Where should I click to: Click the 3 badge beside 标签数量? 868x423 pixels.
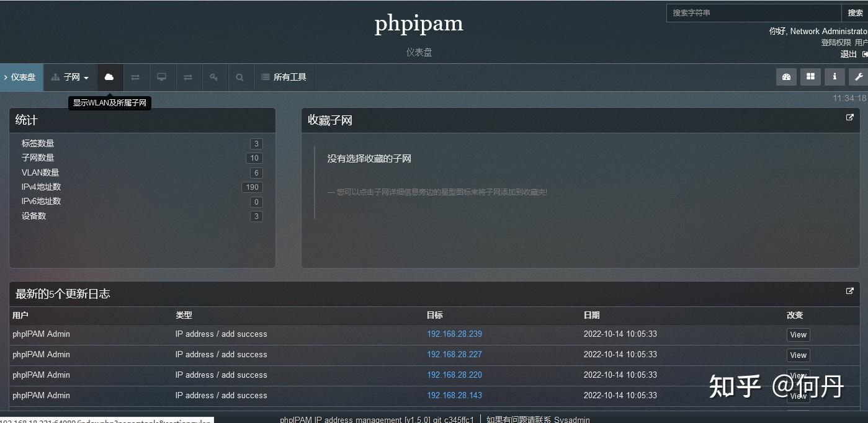[256, 144]
